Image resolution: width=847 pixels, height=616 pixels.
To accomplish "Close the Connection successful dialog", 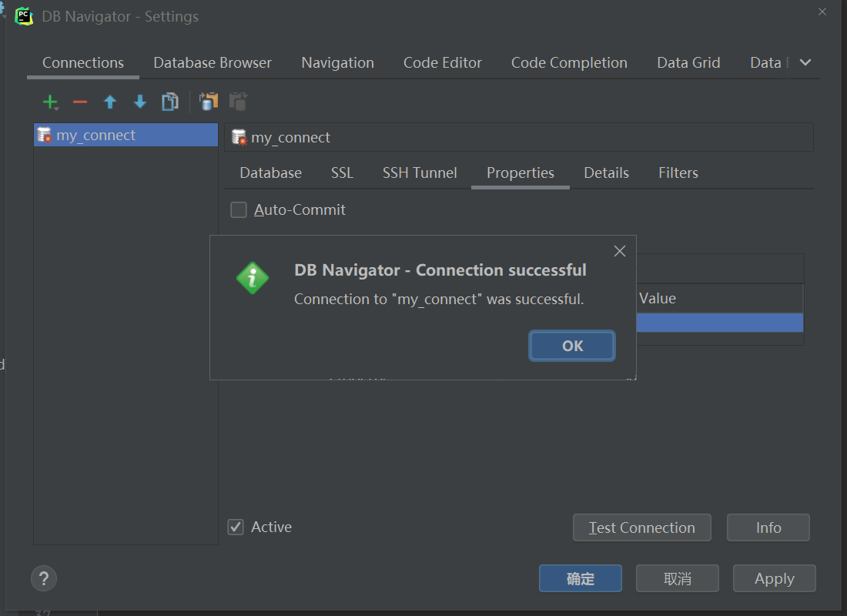I will (x=620, y=251).
